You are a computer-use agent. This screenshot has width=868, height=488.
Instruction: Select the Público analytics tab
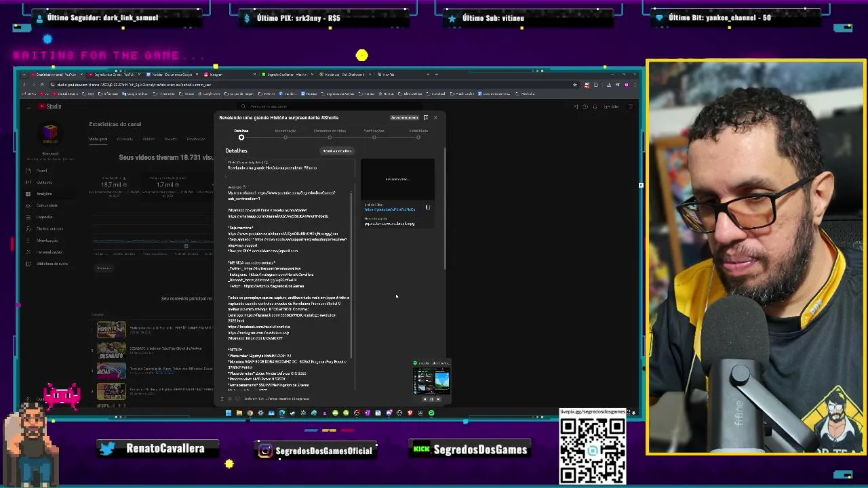click(x=149, y=139)
